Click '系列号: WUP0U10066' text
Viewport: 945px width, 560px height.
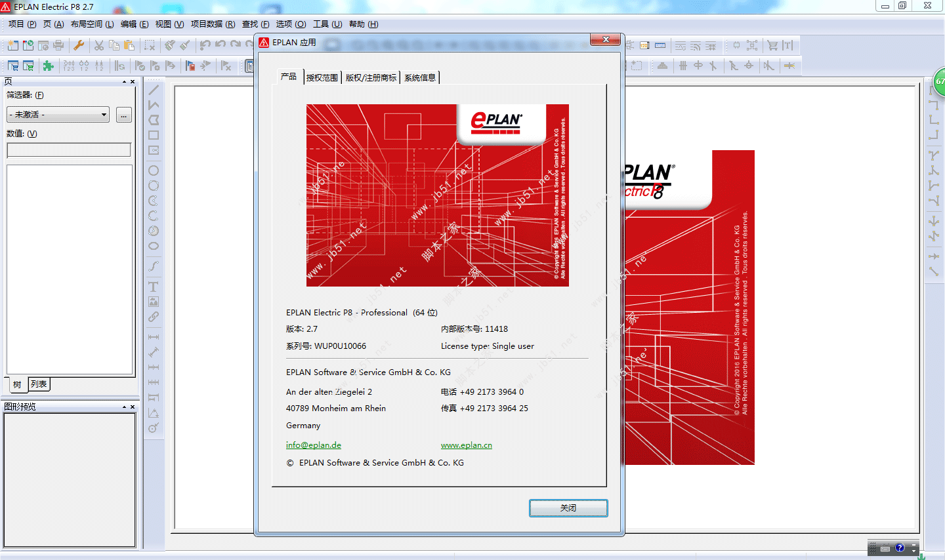tap(326, 346)
